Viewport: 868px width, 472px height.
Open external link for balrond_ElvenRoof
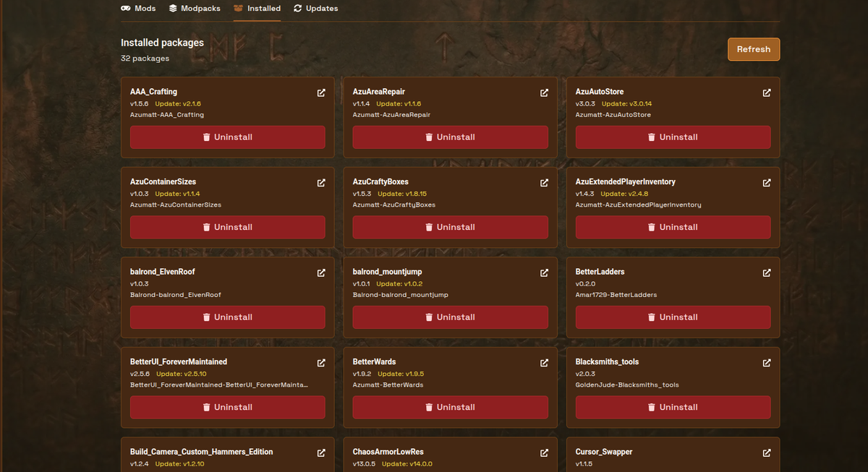point(321,273)
